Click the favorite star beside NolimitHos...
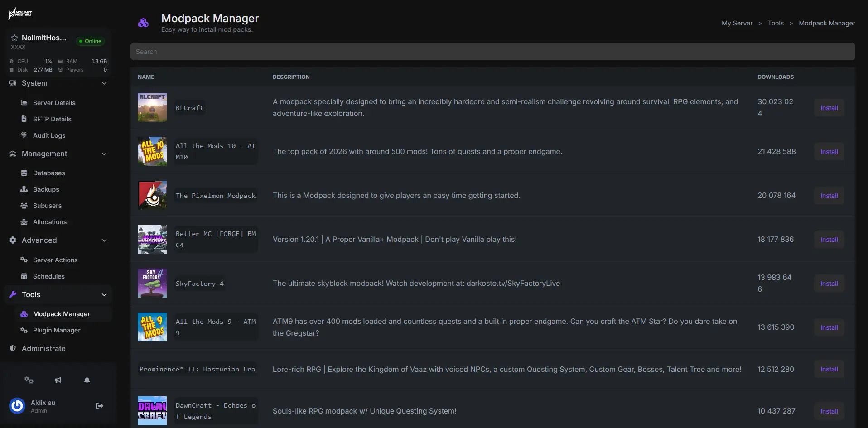Viewport: 868px width, 428px height. point(14,38)
